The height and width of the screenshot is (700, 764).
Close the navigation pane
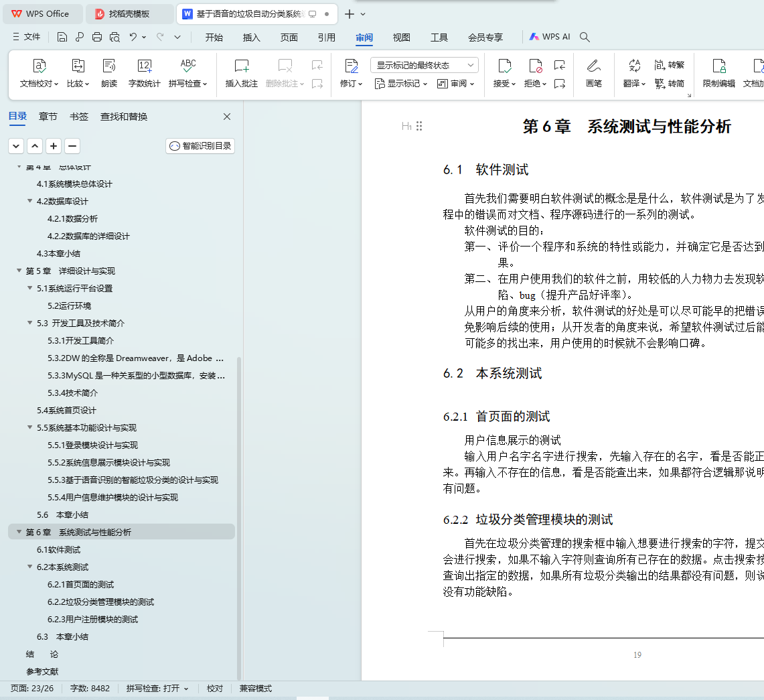click(x=226, y=117)
